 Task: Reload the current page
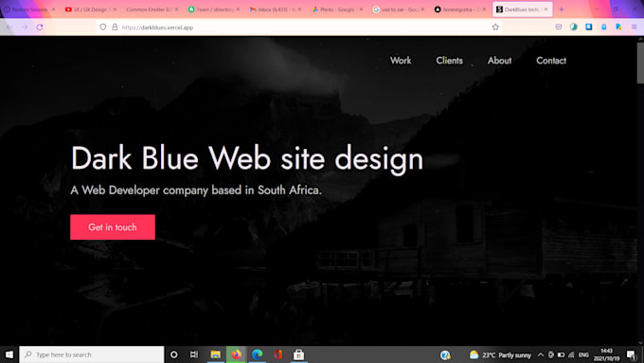pos(40,27)
